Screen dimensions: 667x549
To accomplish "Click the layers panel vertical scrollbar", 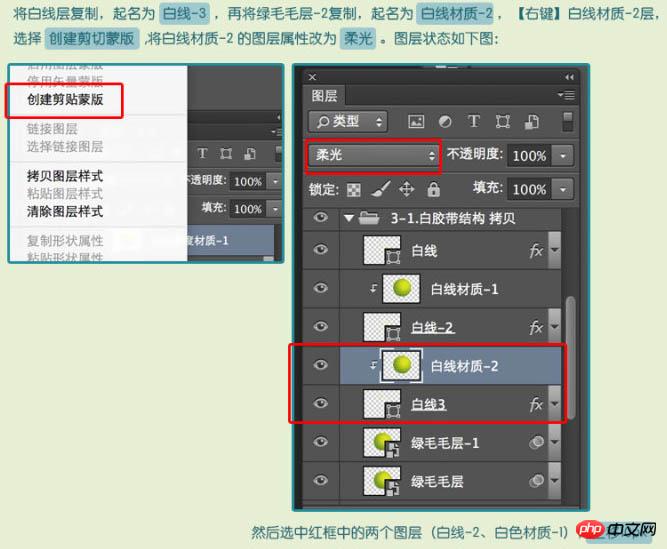I will (570, 357).
